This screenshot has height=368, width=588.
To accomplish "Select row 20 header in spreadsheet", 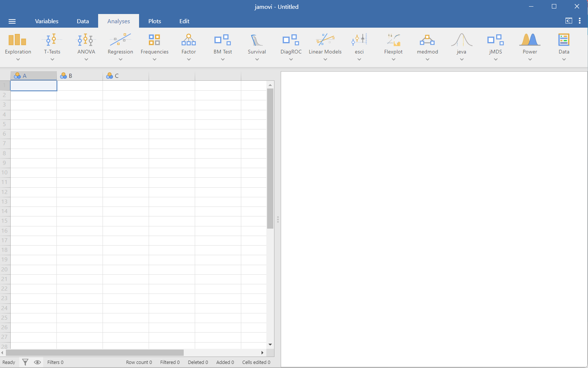I will 5,270.
